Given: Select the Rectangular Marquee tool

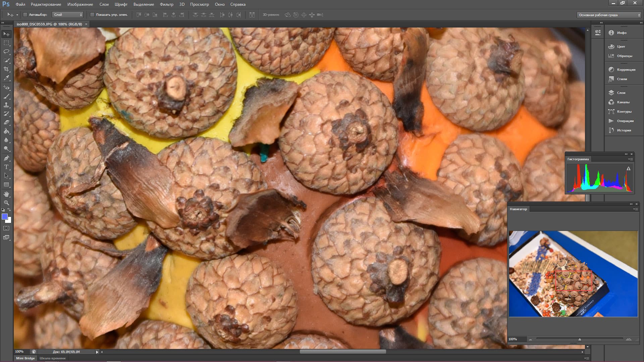Looking at the screenshot, I should [6, 43].
